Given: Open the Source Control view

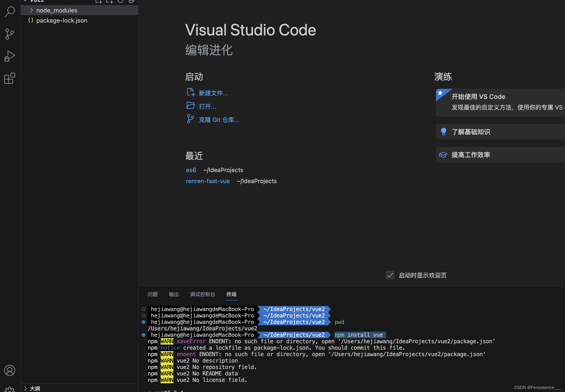Looking at the screenshot, I should click(10, 34).
